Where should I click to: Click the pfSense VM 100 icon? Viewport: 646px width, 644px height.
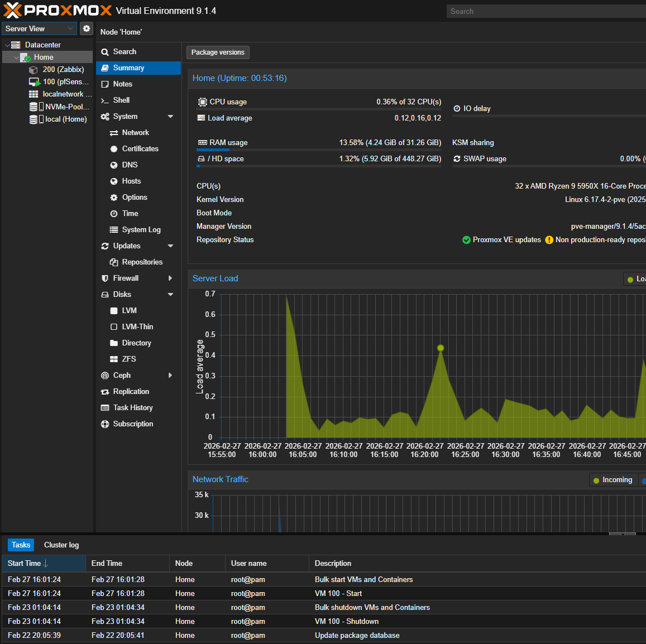click(x=34, y=82)
